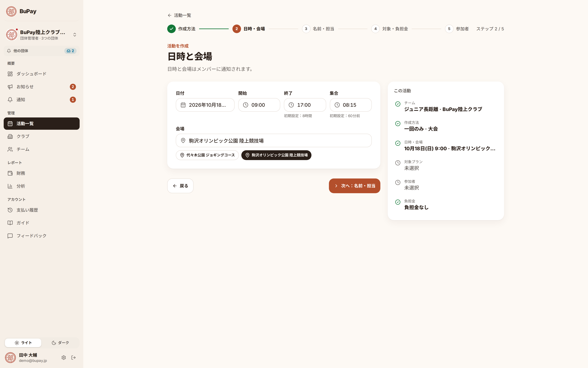Select 駒沢オリンピック公園 陸上競技場 venue chip
Viewport: 588px width, 368px height.
pyautogui.click(x=276, y=155)
